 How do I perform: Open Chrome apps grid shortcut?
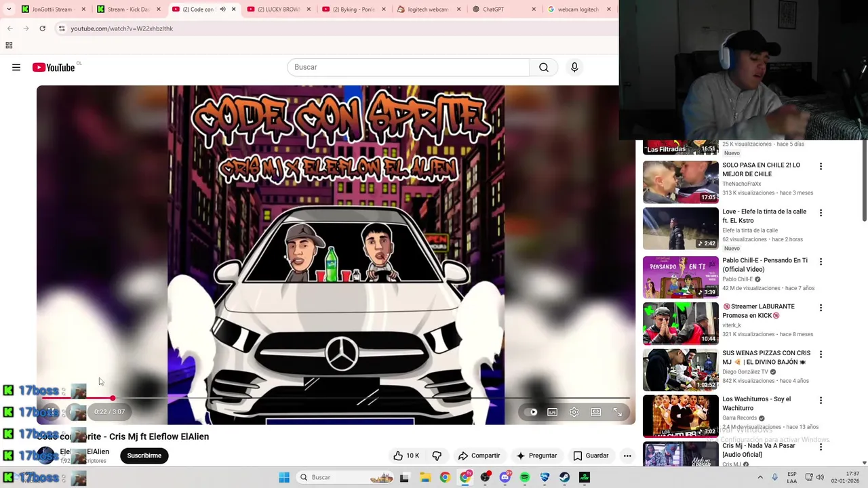(9, 45)
